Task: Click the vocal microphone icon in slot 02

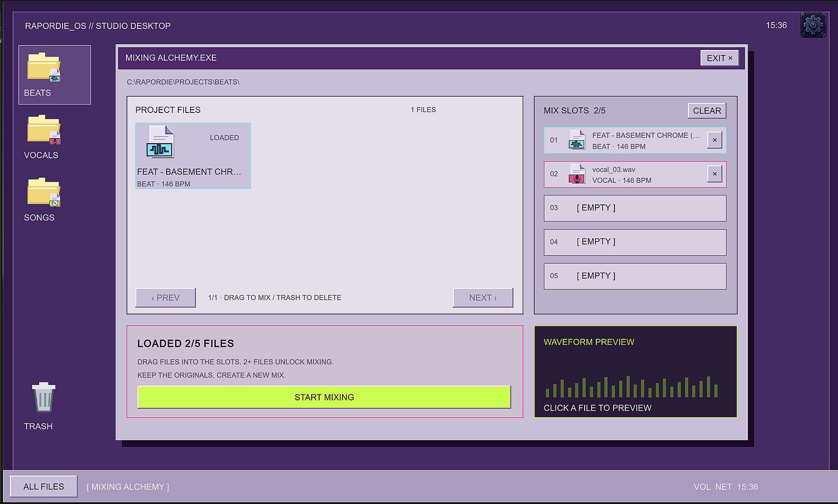Action: click(x=577, y=174)
